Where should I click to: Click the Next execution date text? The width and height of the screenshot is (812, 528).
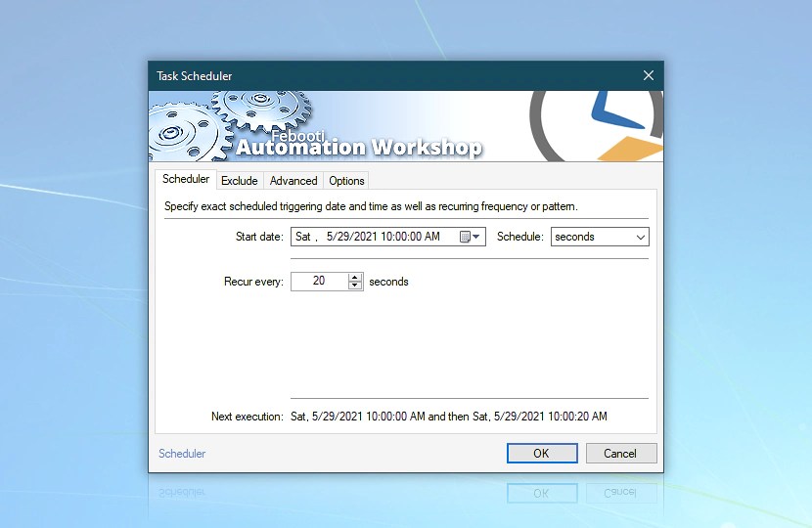tap(449, 417)
